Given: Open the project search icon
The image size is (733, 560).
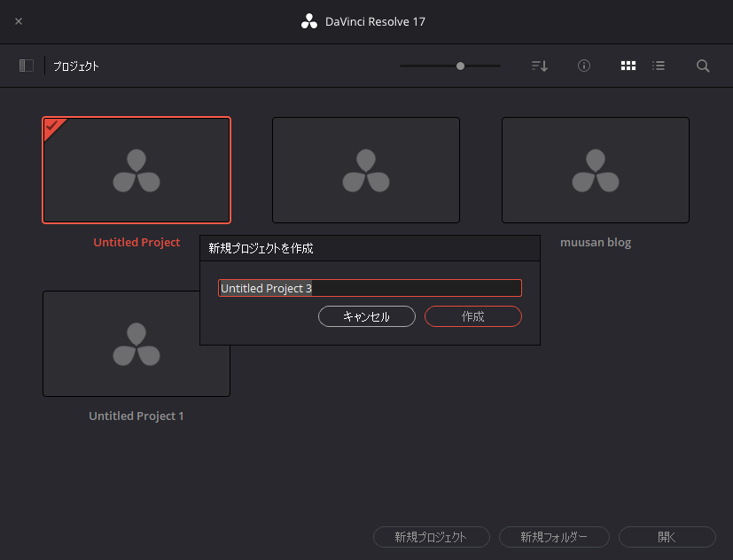Looking at the screenshot, I should pos(703,66).
